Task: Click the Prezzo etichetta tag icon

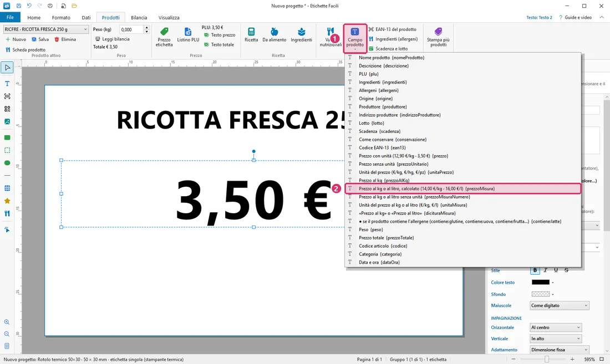Action: click(x=164, y=32)
